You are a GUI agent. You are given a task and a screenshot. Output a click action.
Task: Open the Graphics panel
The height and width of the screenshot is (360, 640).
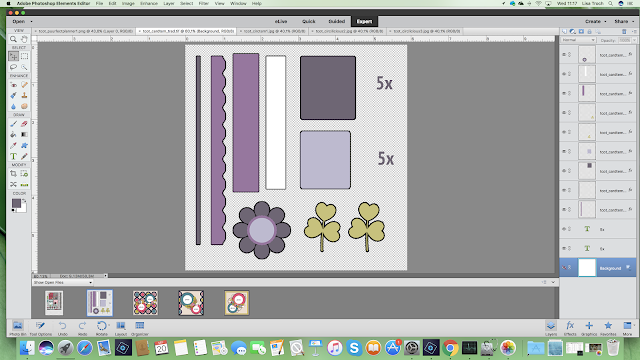pos(589,328)
